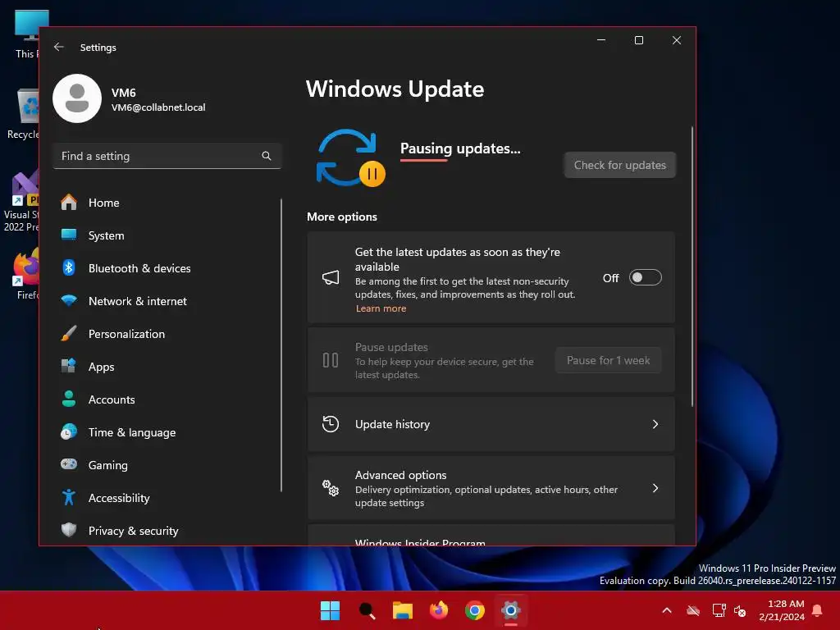The image size is (840, 630).
Task: Click the Find a setting search box
Action: point(167,156)
